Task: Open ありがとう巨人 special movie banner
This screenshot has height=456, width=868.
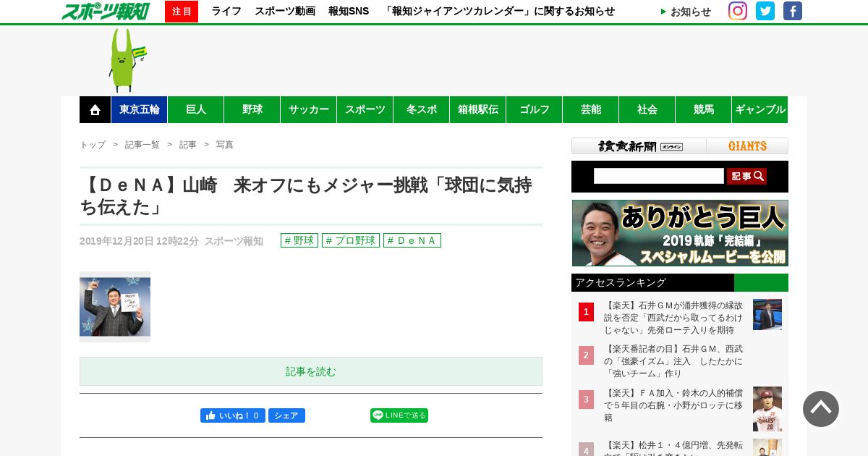Action: point(680,233)
